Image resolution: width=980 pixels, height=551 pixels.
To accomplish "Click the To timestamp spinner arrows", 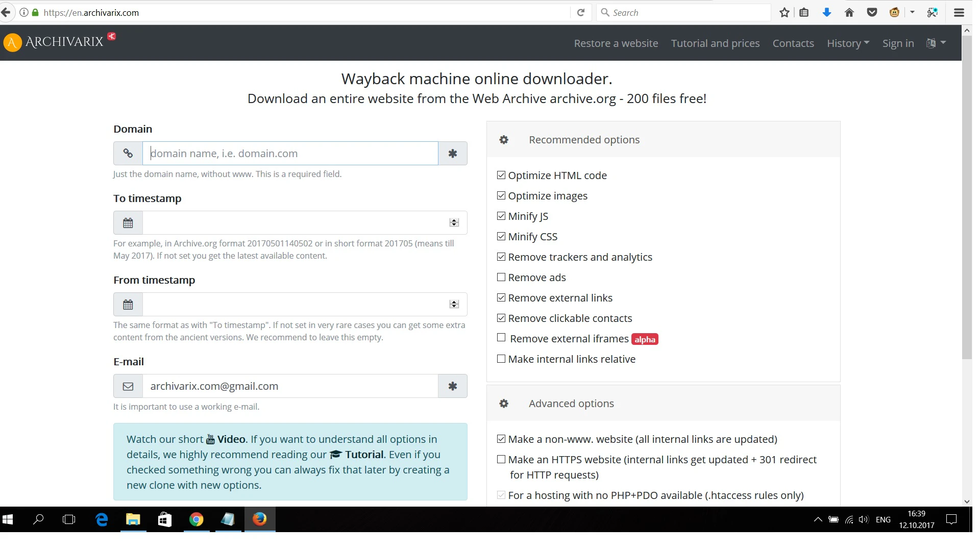I will point(454,223).
